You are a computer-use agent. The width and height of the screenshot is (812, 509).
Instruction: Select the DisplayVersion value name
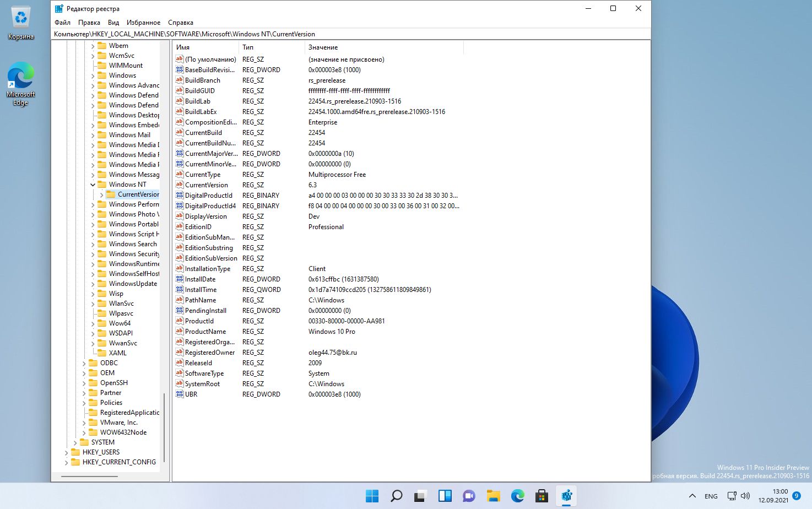[x=206, y=216]
